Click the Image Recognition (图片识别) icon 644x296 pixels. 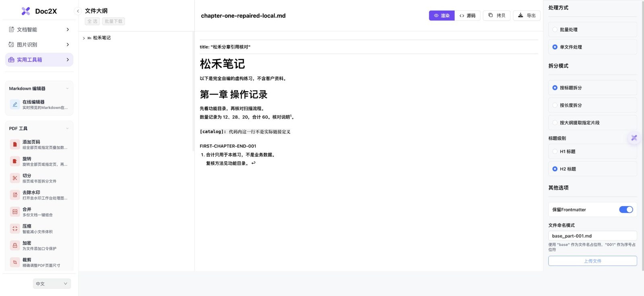(11, 45)
